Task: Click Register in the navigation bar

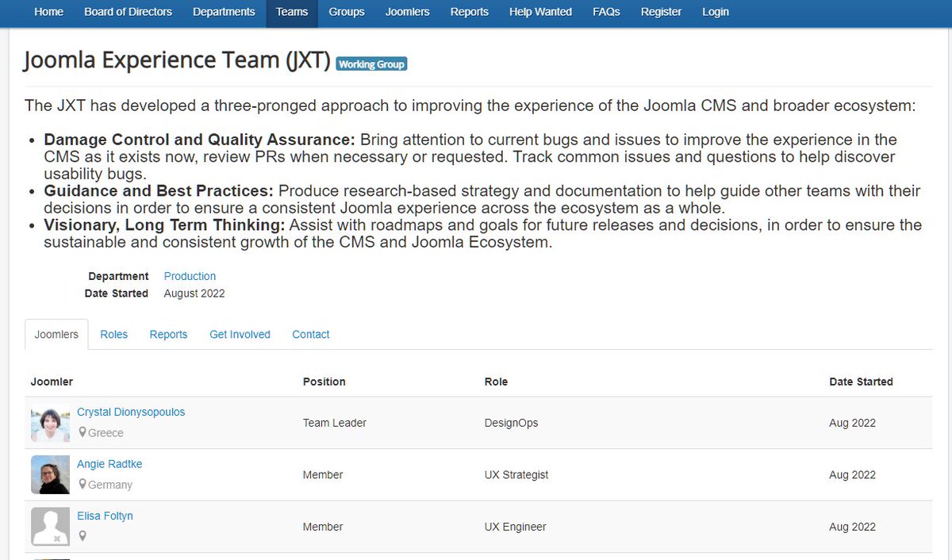Action: pos(661,12)
